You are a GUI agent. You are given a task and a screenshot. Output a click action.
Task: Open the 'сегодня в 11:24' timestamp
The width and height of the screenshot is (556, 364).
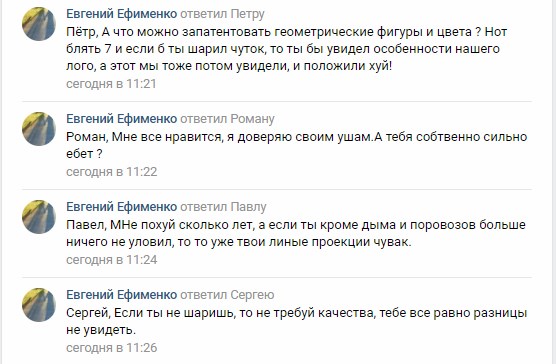(x=112, y=260)
